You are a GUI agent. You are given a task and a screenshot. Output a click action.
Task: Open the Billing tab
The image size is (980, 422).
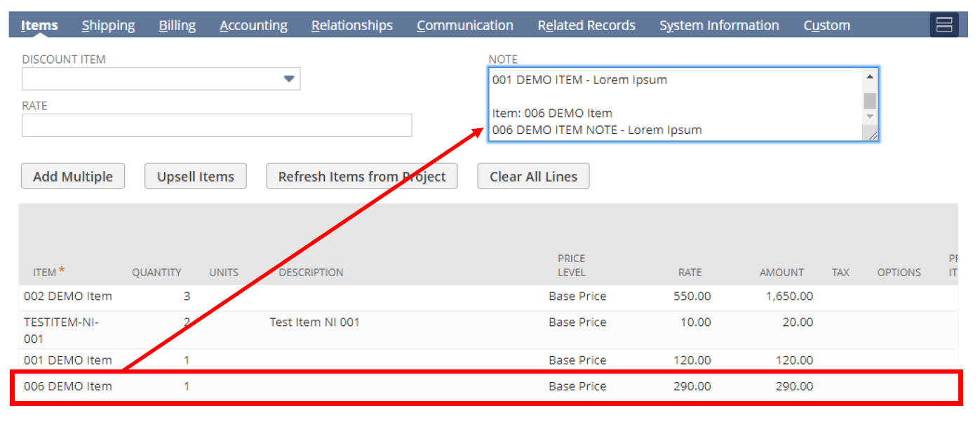tap(177, 26)
